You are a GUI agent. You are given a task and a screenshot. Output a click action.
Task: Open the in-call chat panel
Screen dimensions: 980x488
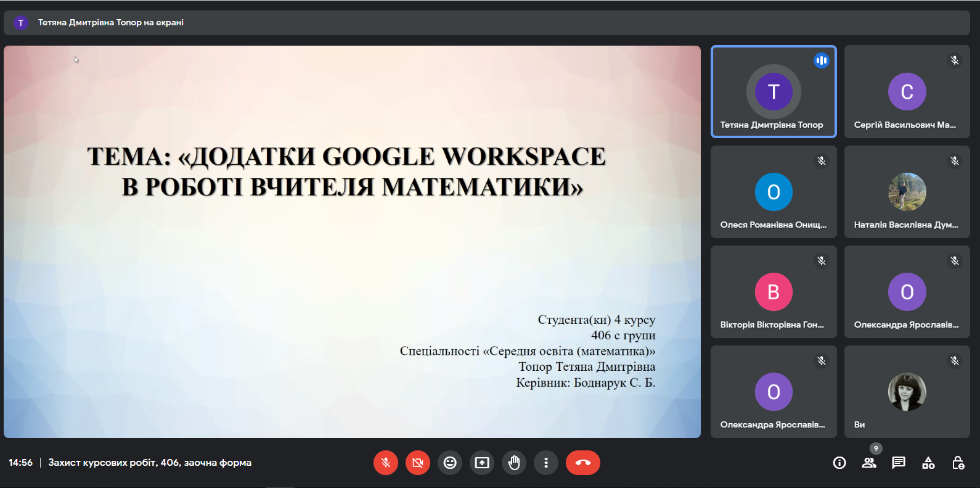pyautogui.click(x=899, y=463)
